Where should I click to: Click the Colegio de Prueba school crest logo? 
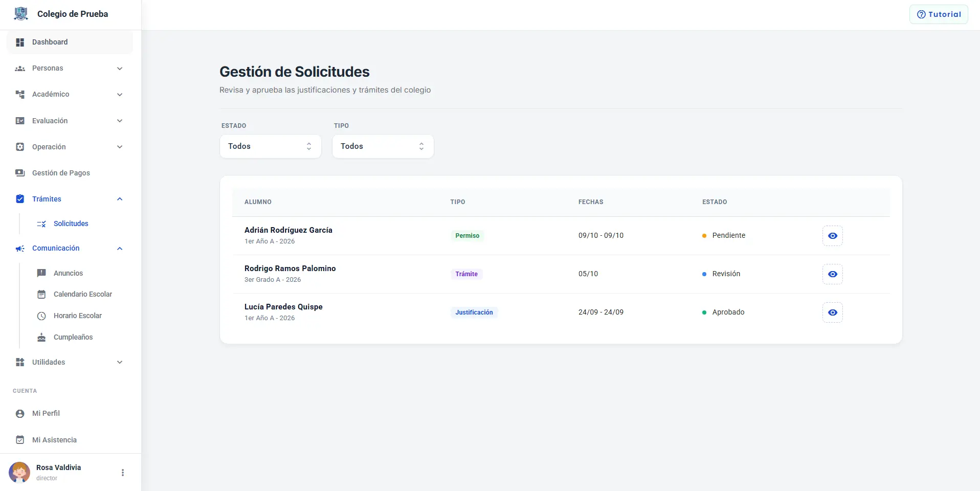(21, 14)
